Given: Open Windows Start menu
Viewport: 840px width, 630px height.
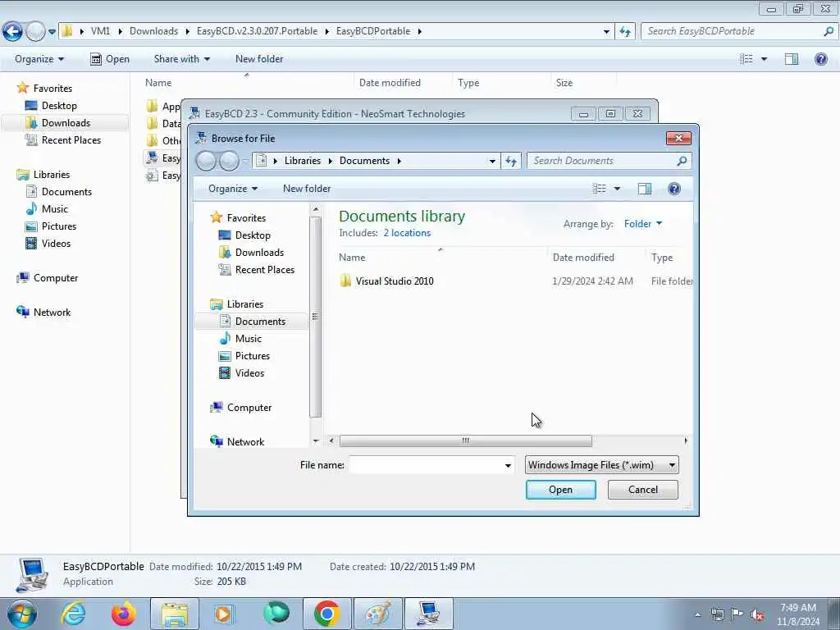Looking at the screenshot, I should coord(21,614).
